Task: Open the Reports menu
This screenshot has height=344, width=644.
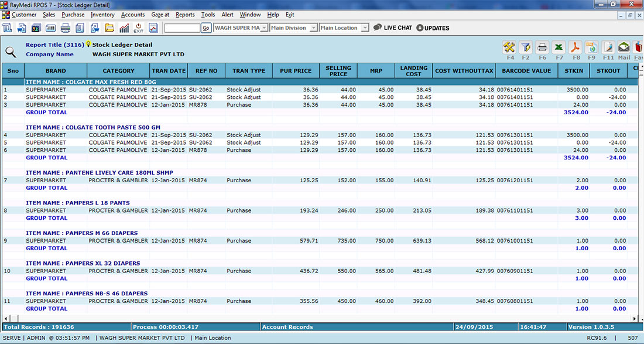Action: pos(185,15)
